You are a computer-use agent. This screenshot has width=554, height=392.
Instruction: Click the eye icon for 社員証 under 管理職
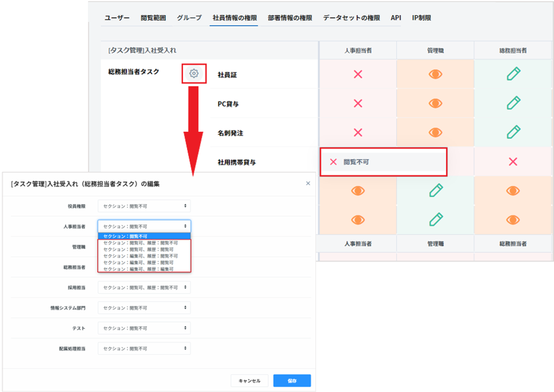click(435, 74)
